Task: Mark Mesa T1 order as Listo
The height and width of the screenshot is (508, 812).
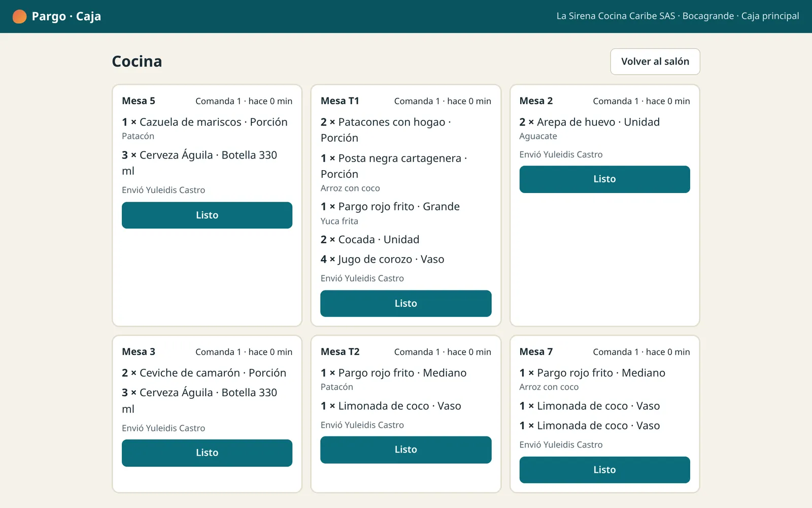Action: point(406,303)
